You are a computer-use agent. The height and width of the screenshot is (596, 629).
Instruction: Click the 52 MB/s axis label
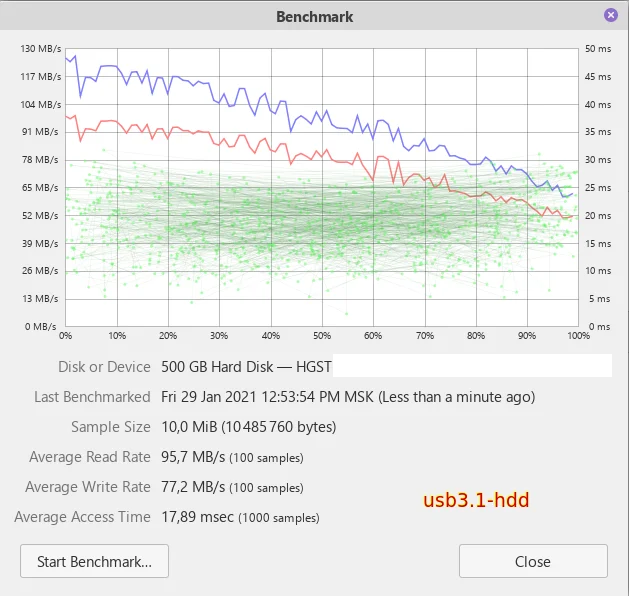pyautogui.click(x=40, y=216)
